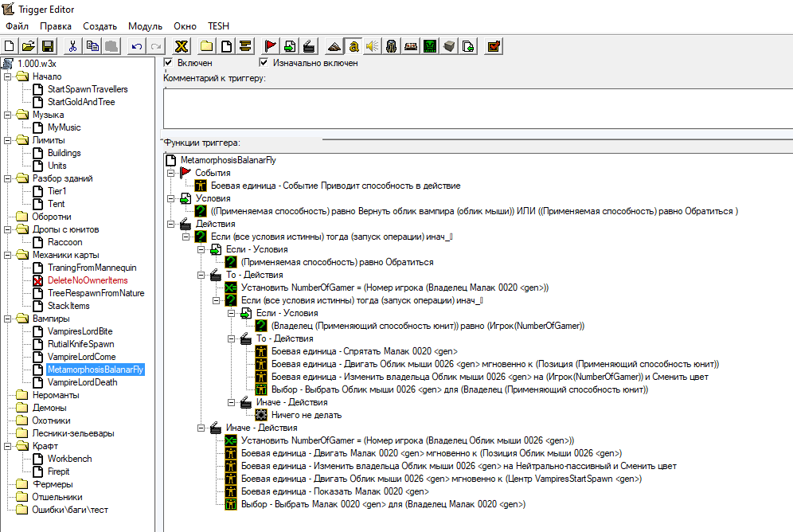Viewport: 793px width, 532px height.
Task: Select the Спрятать Малак 0020 action line
Action: click(364, 351)
